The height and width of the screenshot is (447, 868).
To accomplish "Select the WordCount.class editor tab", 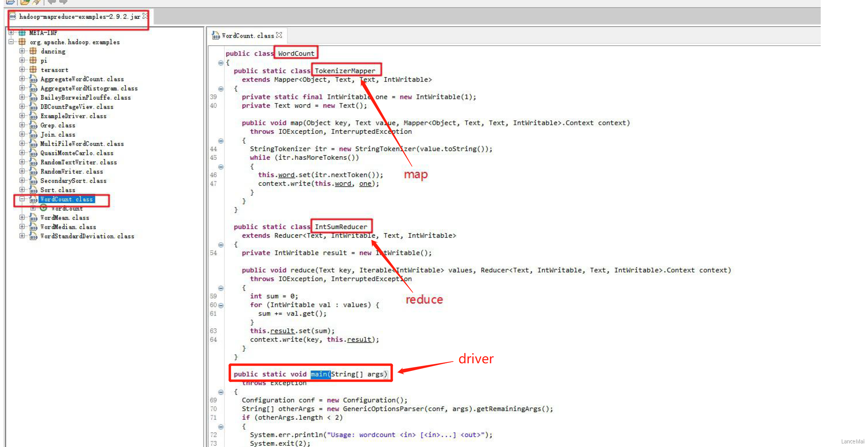I will (x=248, y=36).
